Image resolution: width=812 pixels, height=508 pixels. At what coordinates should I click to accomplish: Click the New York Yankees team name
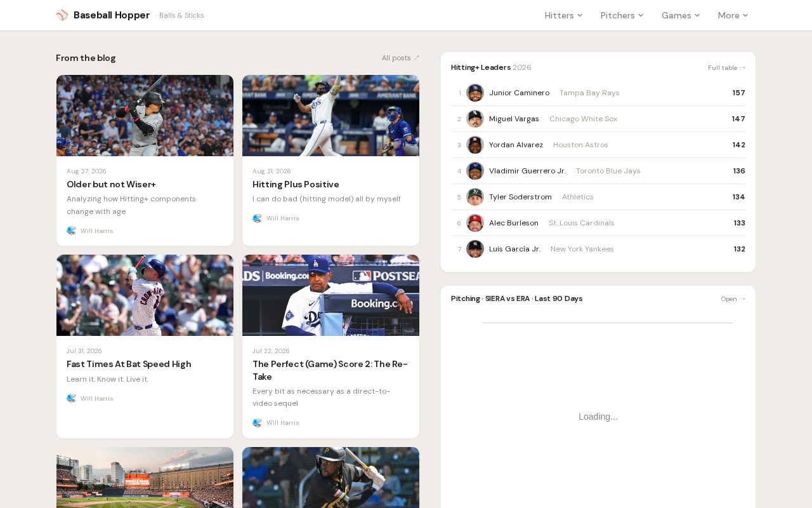(x=582, y=249)
